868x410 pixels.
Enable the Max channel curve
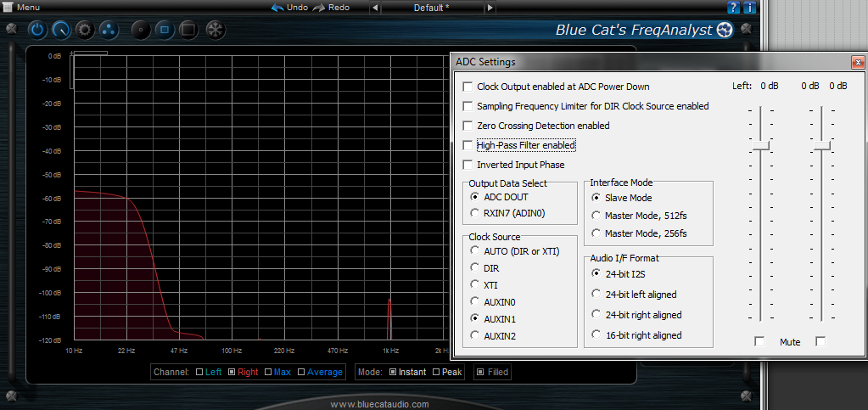coord(268,373)
